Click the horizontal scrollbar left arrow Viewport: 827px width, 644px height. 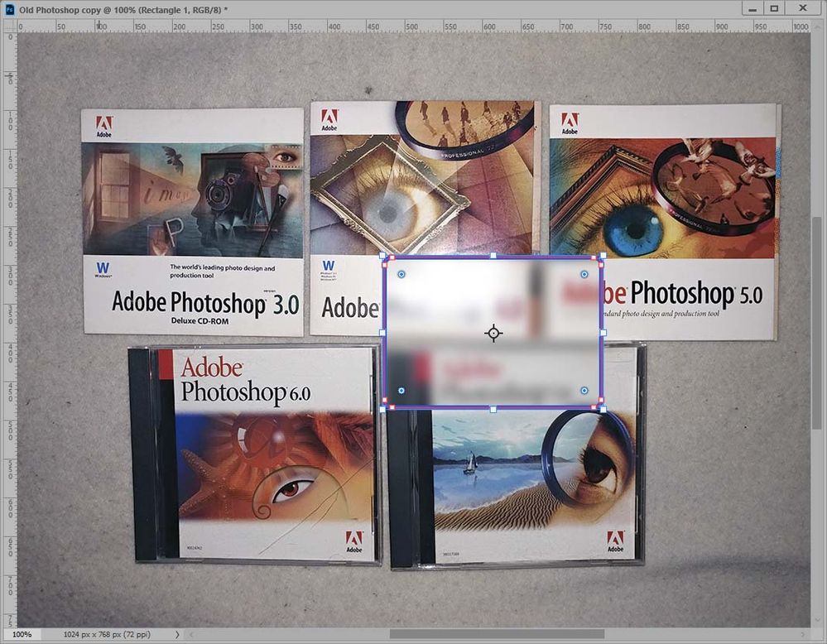tap(191, 635)
